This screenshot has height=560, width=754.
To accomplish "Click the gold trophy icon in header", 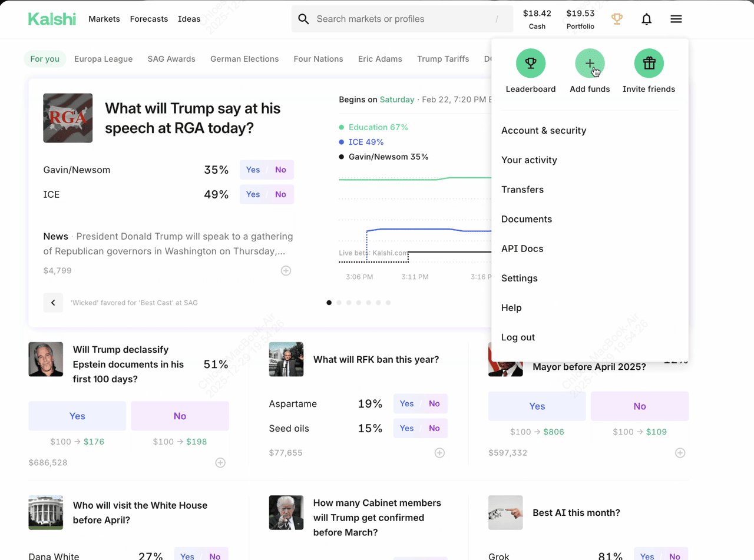I will click(x=617, y=19).
